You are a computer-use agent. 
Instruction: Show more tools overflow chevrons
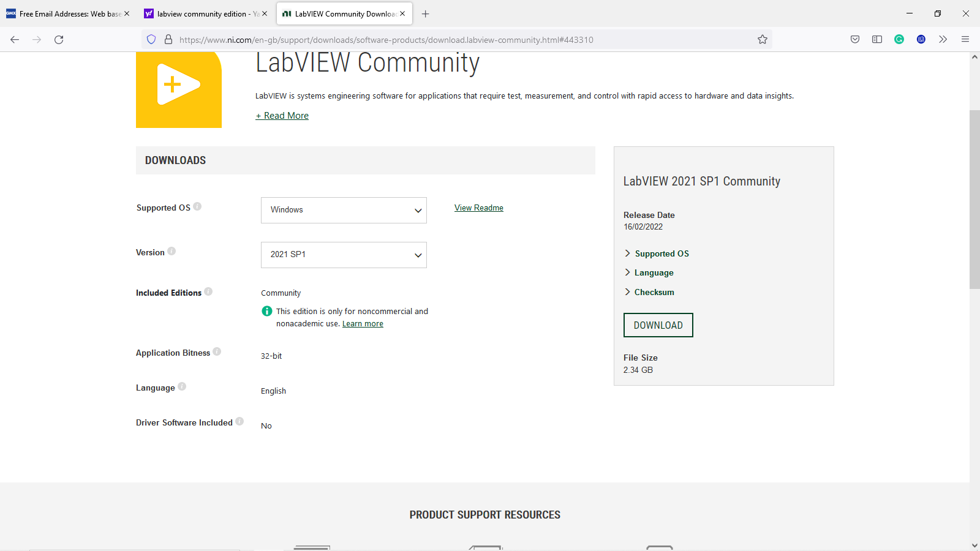coord(943,39)
